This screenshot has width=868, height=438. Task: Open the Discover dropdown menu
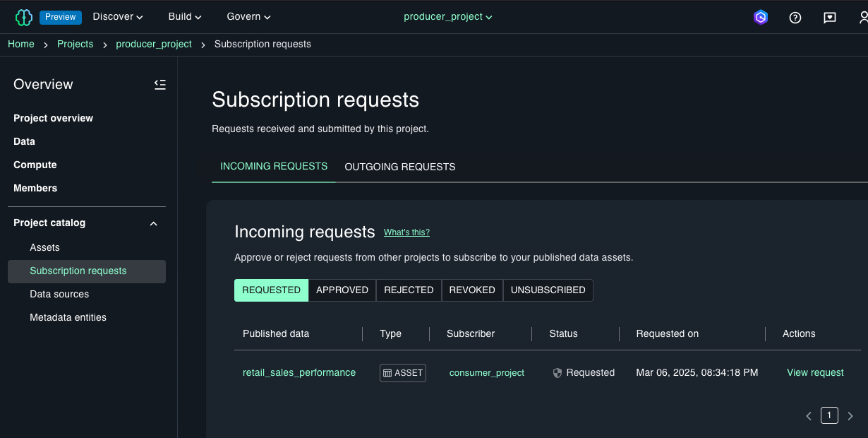(118, 17)
